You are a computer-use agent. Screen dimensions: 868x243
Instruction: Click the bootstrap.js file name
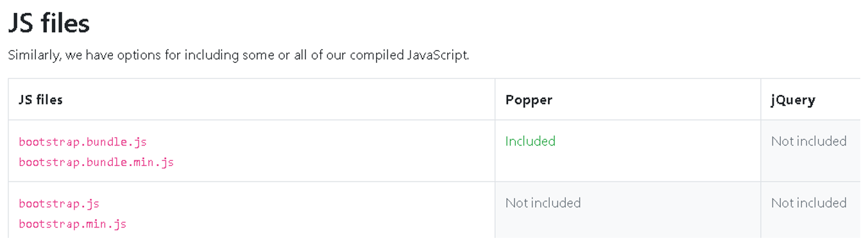point(59,204)
